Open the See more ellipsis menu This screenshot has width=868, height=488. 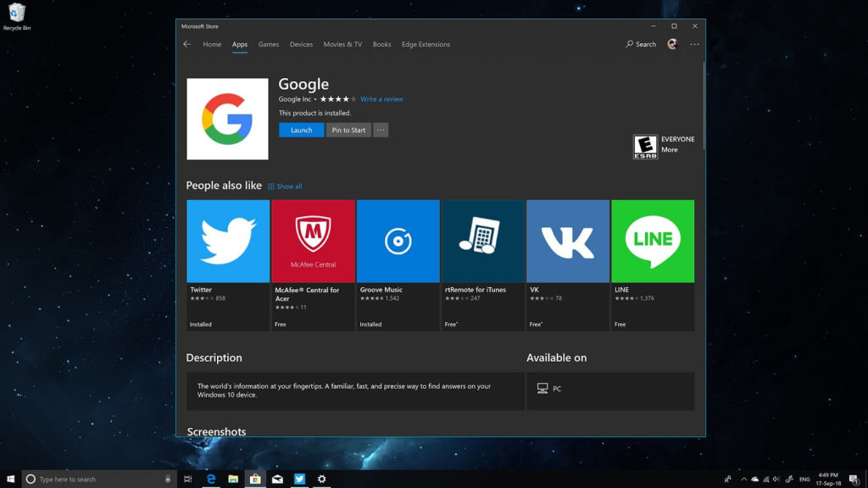point(694,44)
